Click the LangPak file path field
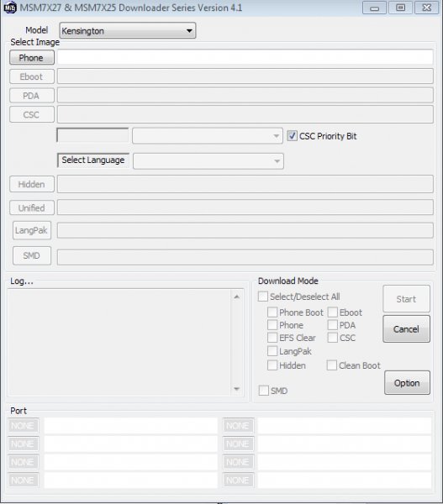This screenshot has height=504, width=443. click(x=245, y=230)
